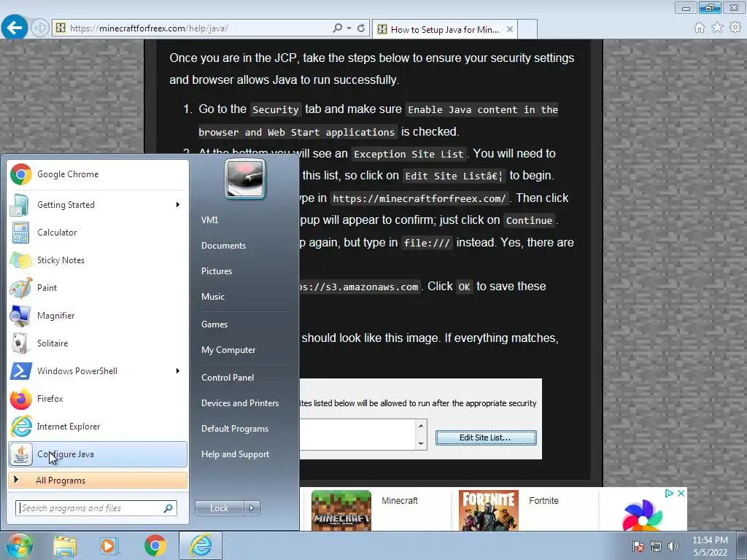Viewport: 747px width, 560px height.
Task: Open Configure Java from Start menu
Action: pos(98,454)
